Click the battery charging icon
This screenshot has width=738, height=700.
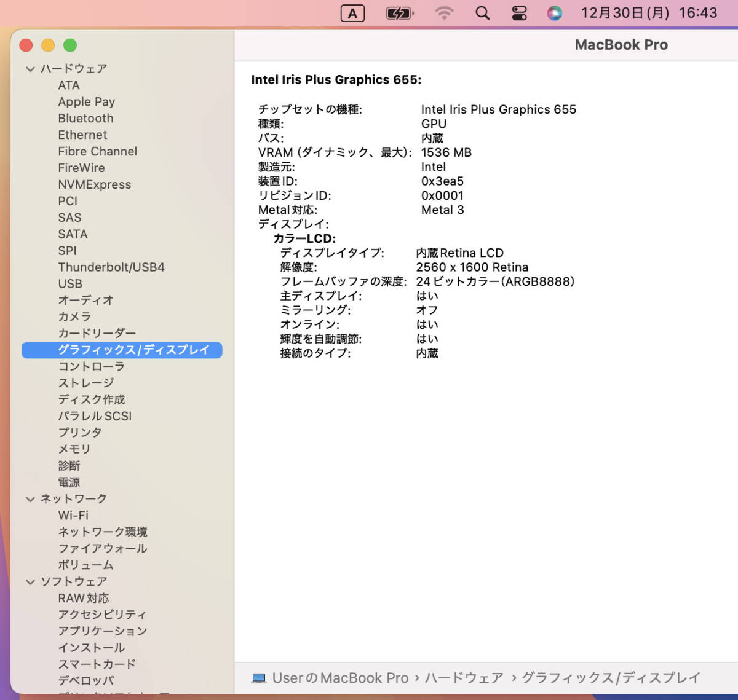pyautogui.click(x=399, y=13)
